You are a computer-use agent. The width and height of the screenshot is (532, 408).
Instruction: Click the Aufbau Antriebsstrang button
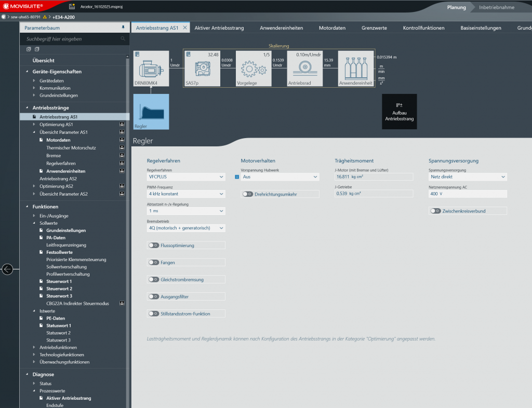[x=399, y=112]
